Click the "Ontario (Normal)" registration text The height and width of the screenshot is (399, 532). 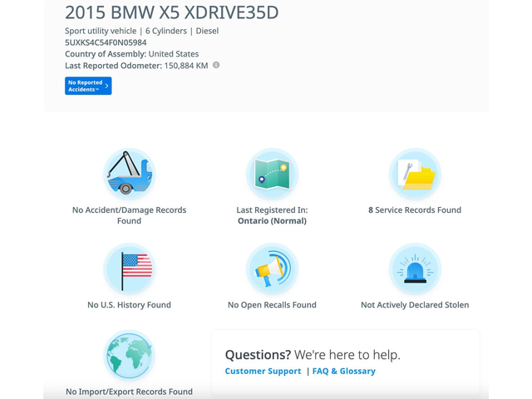point(272,221)
